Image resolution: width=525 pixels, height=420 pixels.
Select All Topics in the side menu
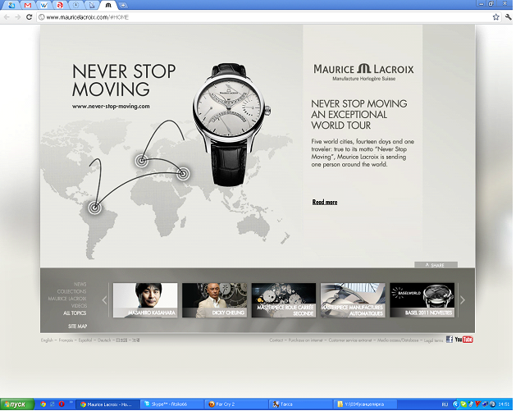pos(74,313)
